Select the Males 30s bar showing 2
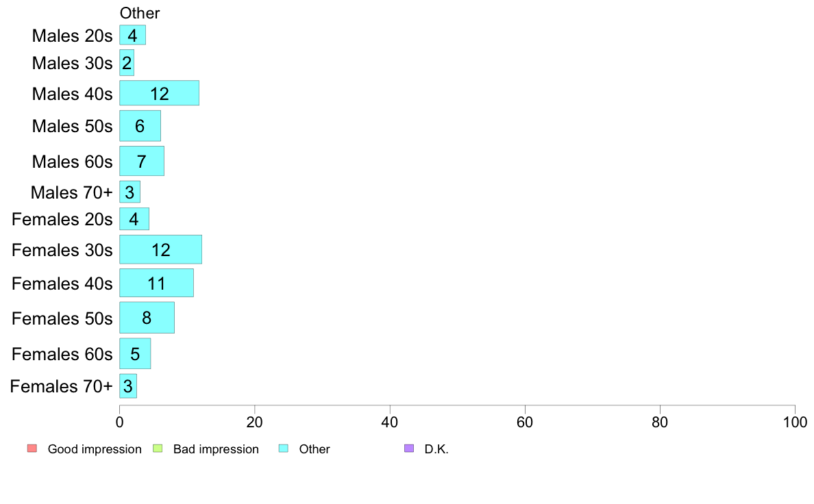 tap(127, 63)
